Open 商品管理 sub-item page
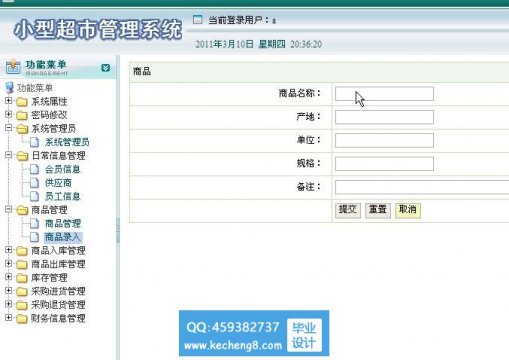509x360 pixels. point(63,223)
